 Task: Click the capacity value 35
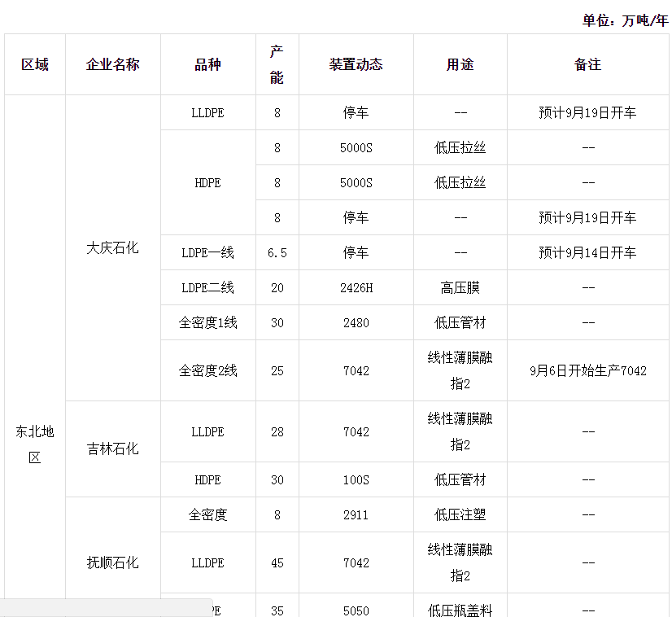(x=277, y=610)
